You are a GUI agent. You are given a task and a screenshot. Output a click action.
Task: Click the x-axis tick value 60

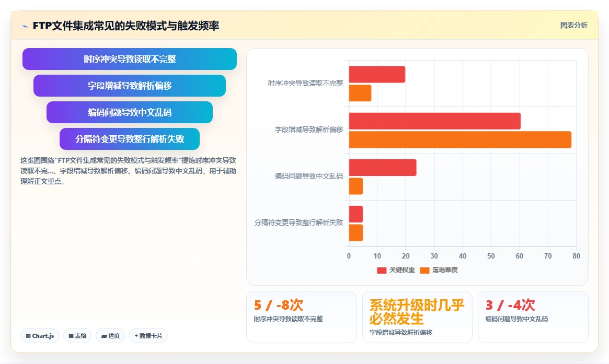click(519, 256)
